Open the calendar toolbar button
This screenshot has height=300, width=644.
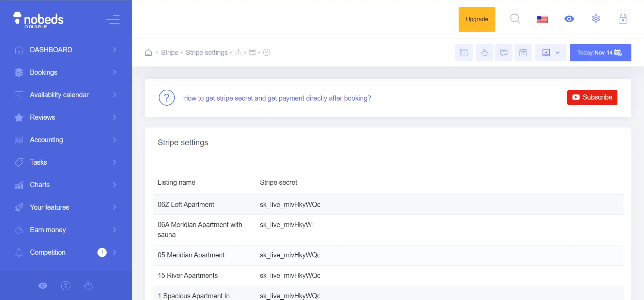pos(523,52)
